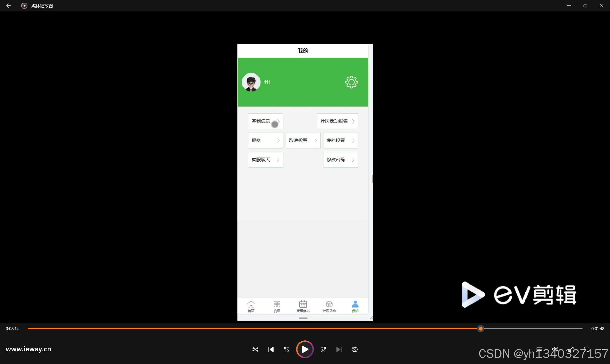Open 客服聊天 item

pyautogui.click(x=265, y=160)
